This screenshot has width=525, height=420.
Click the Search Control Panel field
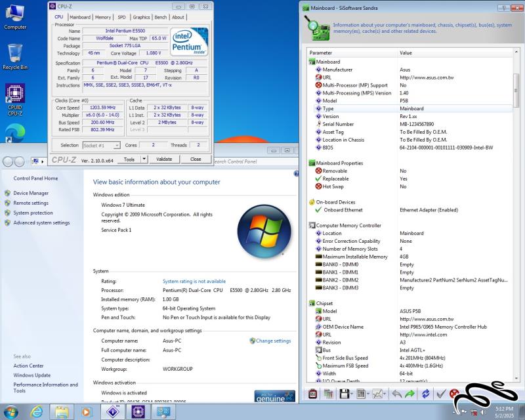tap(255, 161)
